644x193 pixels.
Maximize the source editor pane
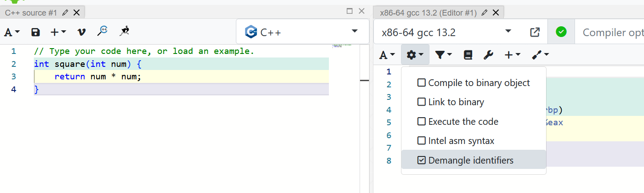349,11
